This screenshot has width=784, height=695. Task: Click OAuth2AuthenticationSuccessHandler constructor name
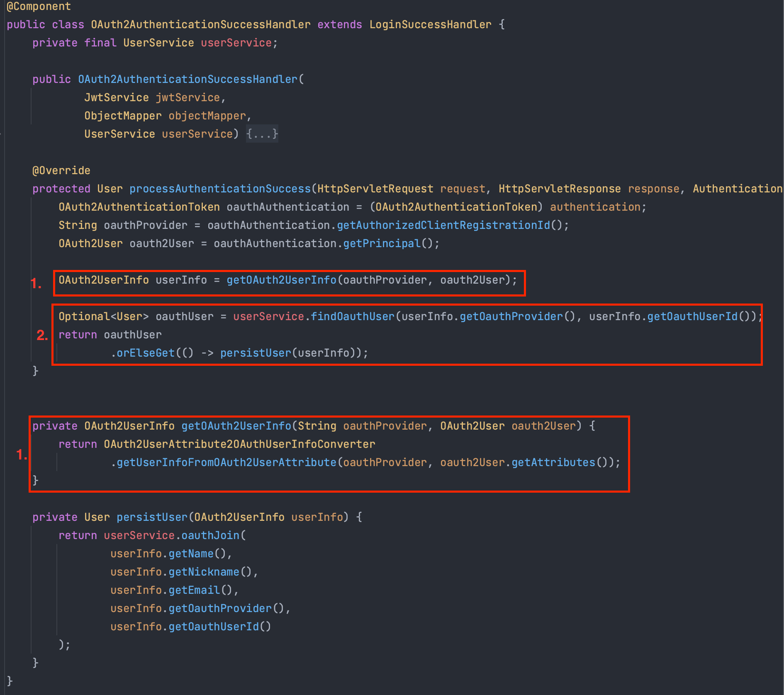tap(188, 79)
